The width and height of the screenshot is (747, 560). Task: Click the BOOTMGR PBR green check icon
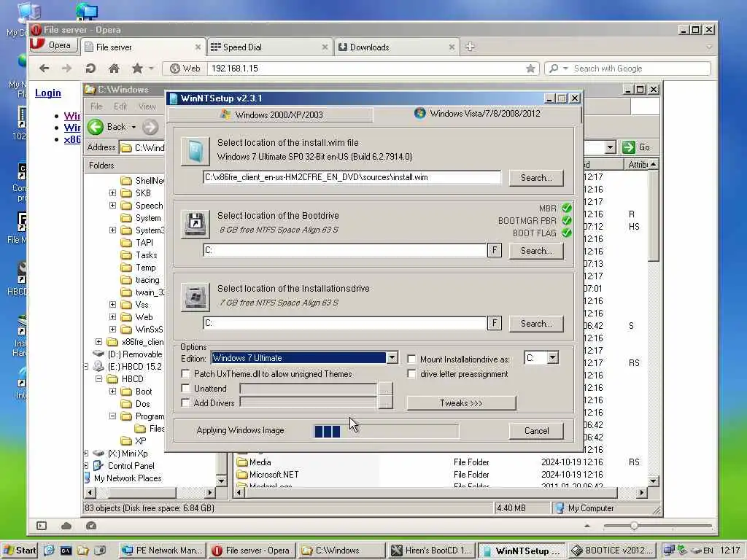point(566,220)
